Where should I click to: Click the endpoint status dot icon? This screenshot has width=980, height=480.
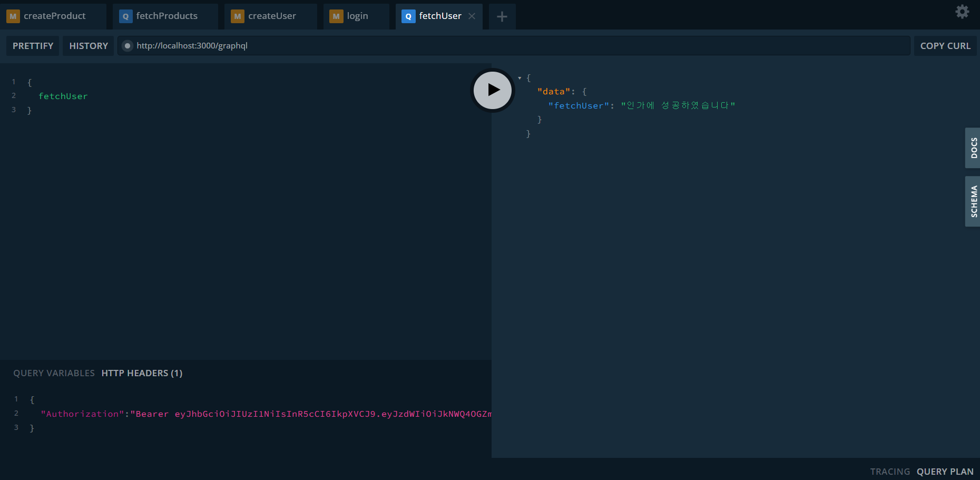(128, 46)
